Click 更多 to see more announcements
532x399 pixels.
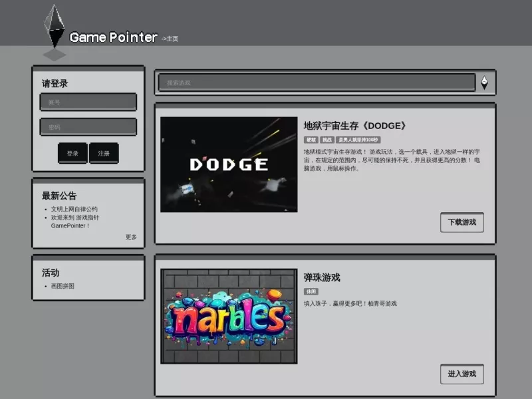point(131,237)
